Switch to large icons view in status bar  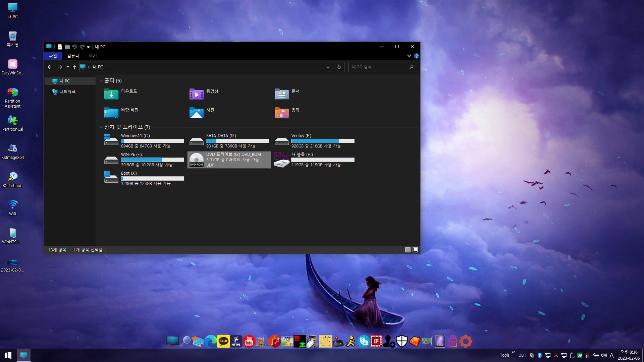(415, 250)
